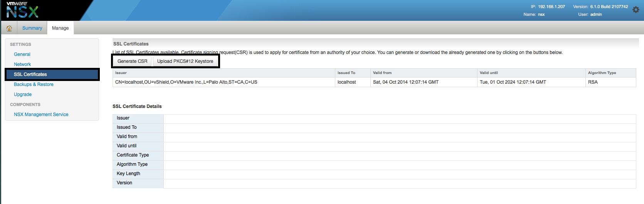Click Upload PKCS#12 Keystore button
This screenshot has height=204, width=644.
[185, 61]
